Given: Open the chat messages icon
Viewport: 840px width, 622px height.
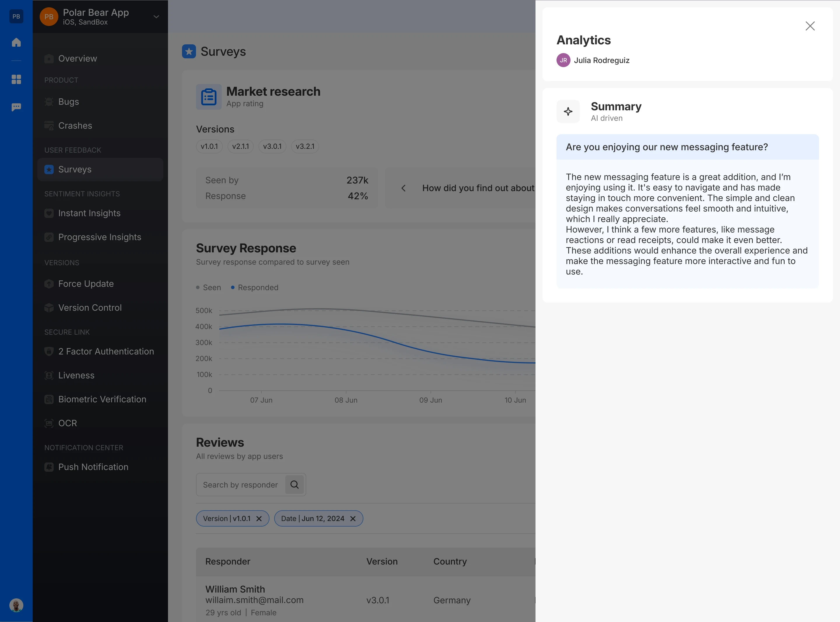Looking at the screenshot, I should (x=16, y=107).
